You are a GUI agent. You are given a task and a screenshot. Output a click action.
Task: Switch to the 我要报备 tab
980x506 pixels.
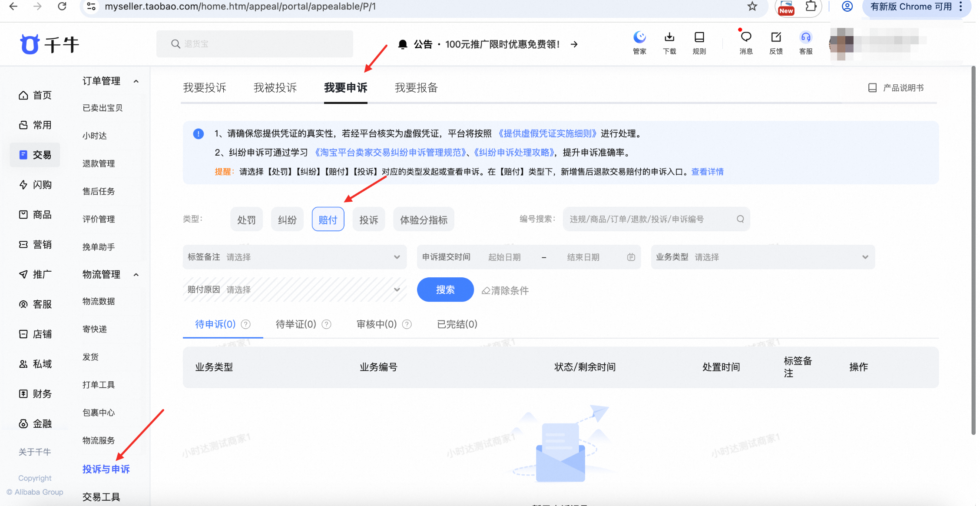[416, 88]
